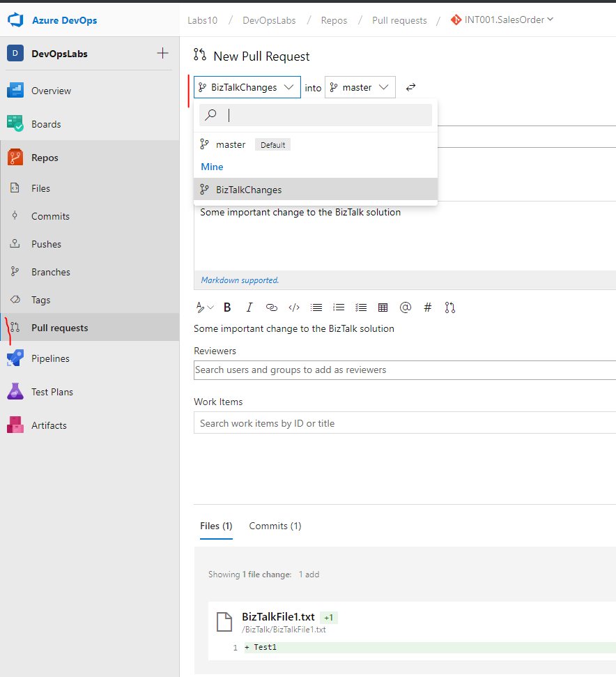Click the branch search field
The width and height of the screenshot is (616, 677).
click(316, 115)
